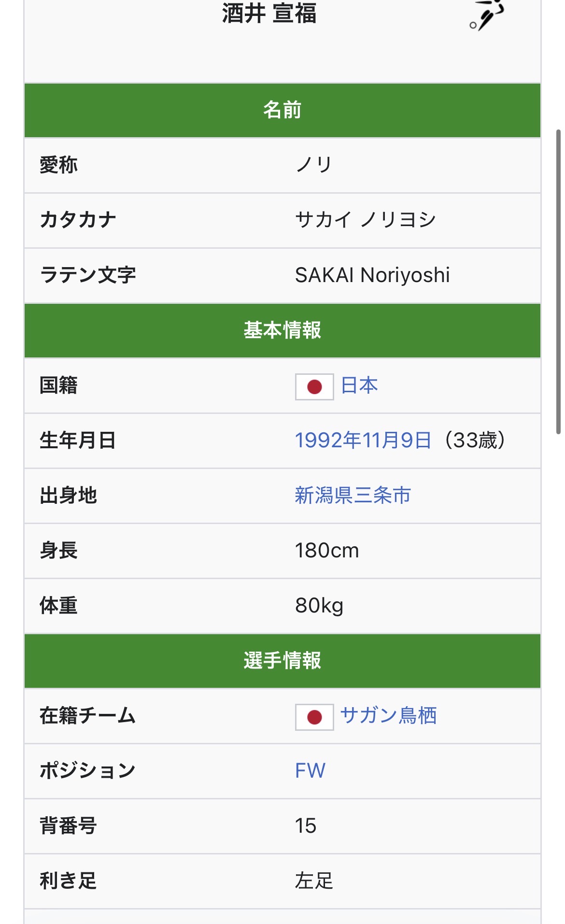Click the Japan flag beside 日本
This screenshot has width=565, height=924.
[x=314, y=386]
